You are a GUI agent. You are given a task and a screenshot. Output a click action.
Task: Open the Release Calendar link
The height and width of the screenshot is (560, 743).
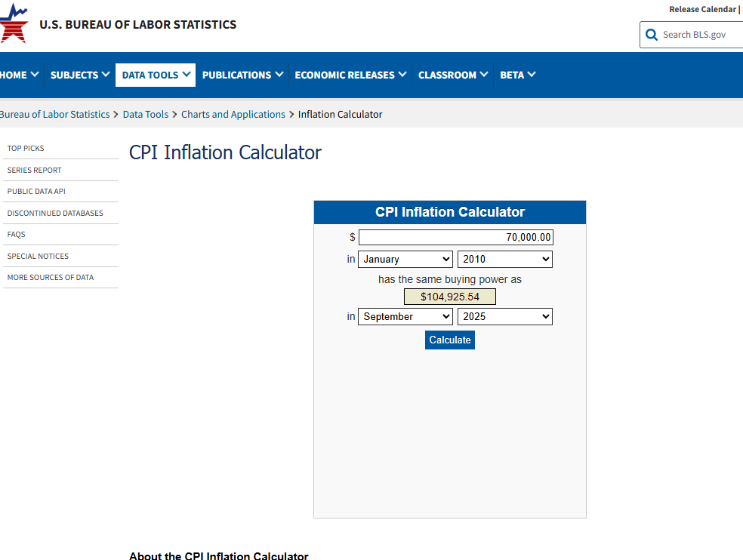[702, 9]
